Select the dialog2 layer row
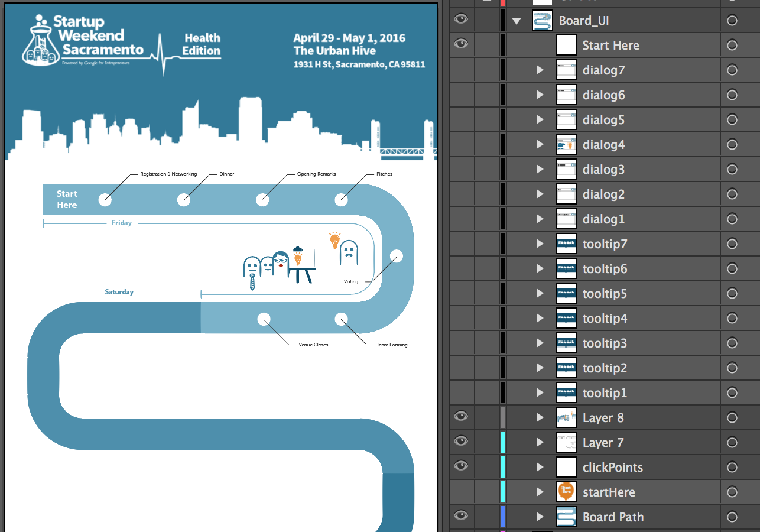This screenshot has height=532, width=760. tap(605, 194)
